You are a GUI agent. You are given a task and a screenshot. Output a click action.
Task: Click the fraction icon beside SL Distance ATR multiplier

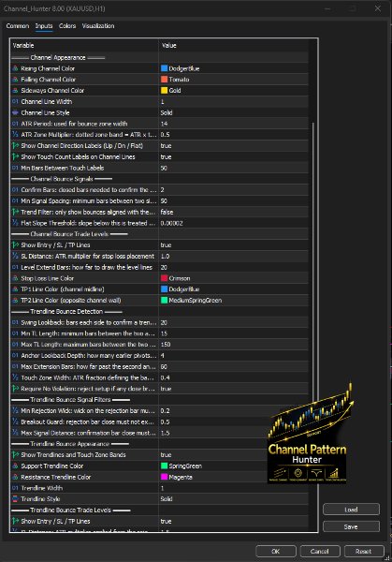(15, 256)
